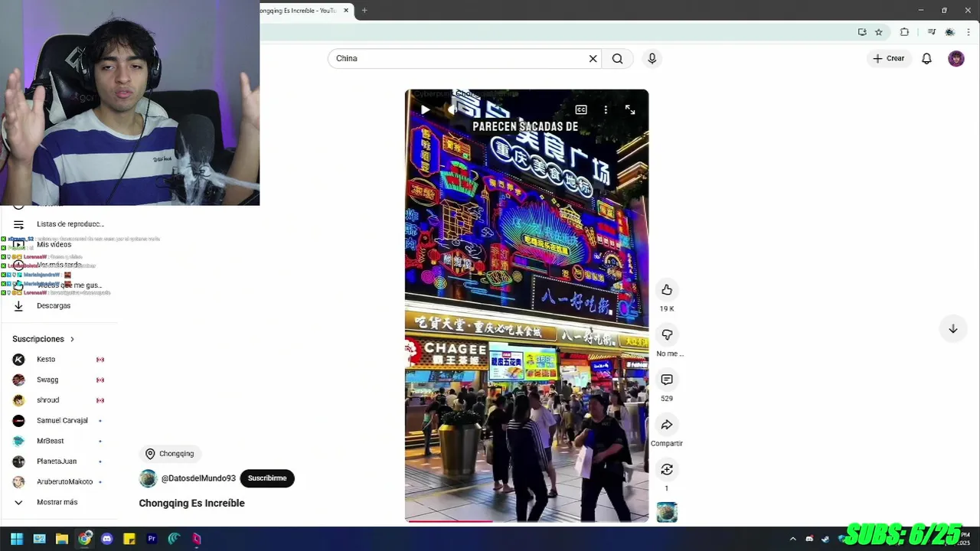
Task: Install the page as app icon
Action: click(x=862, y=32)
